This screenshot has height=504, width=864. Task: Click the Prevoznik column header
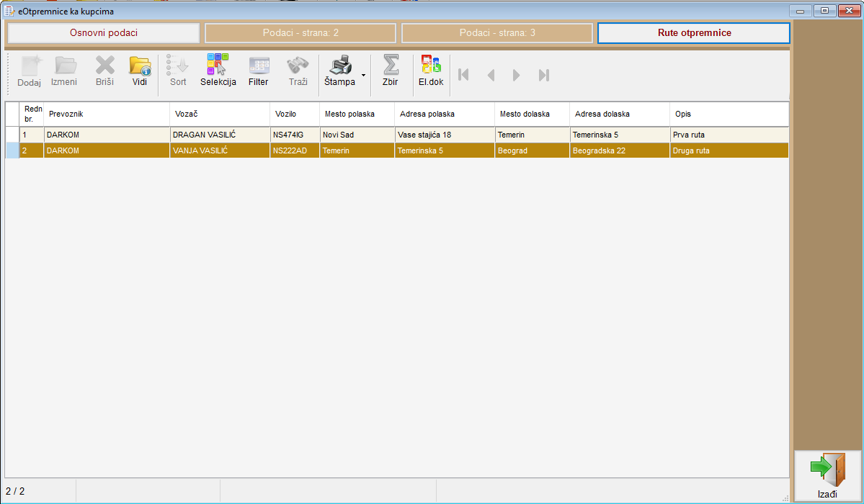[x=107, y=114]
